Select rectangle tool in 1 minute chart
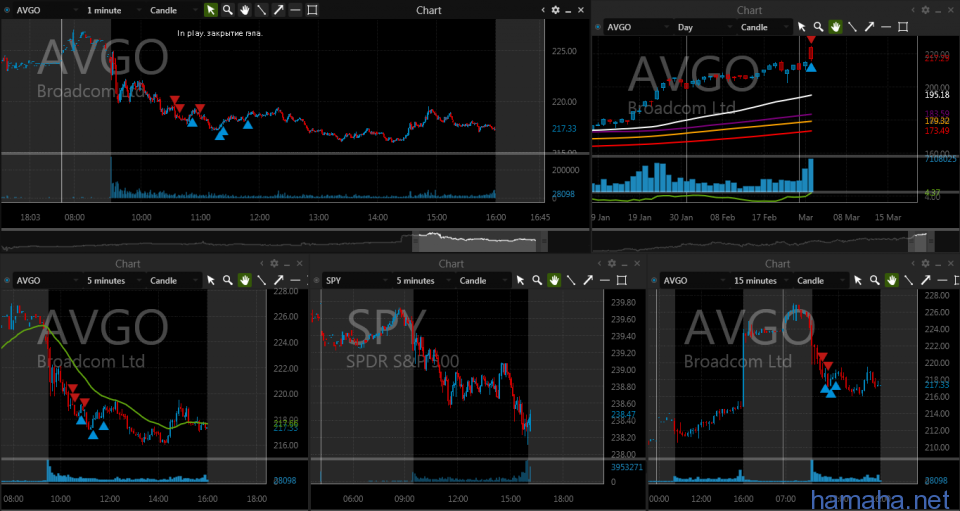 pos(312,10)
